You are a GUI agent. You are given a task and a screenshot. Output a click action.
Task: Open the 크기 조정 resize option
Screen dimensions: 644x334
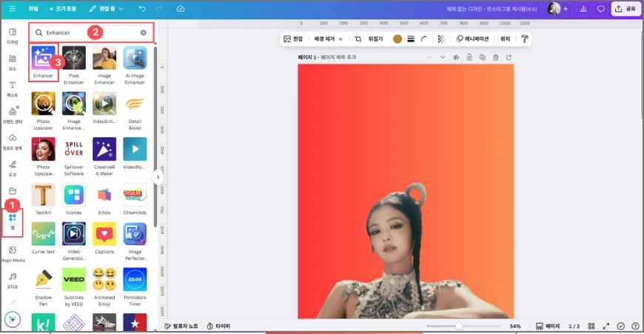coord(62,9)
